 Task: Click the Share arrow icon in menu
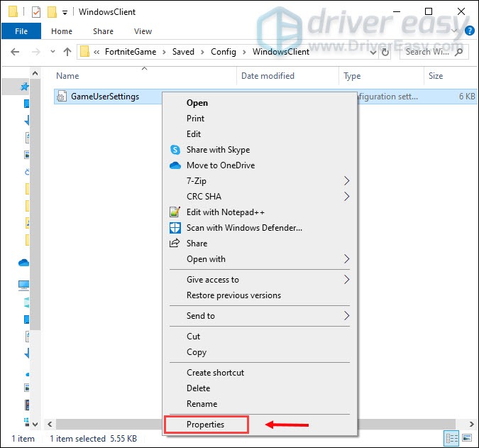pyautogui.click(x=175, y=244)
